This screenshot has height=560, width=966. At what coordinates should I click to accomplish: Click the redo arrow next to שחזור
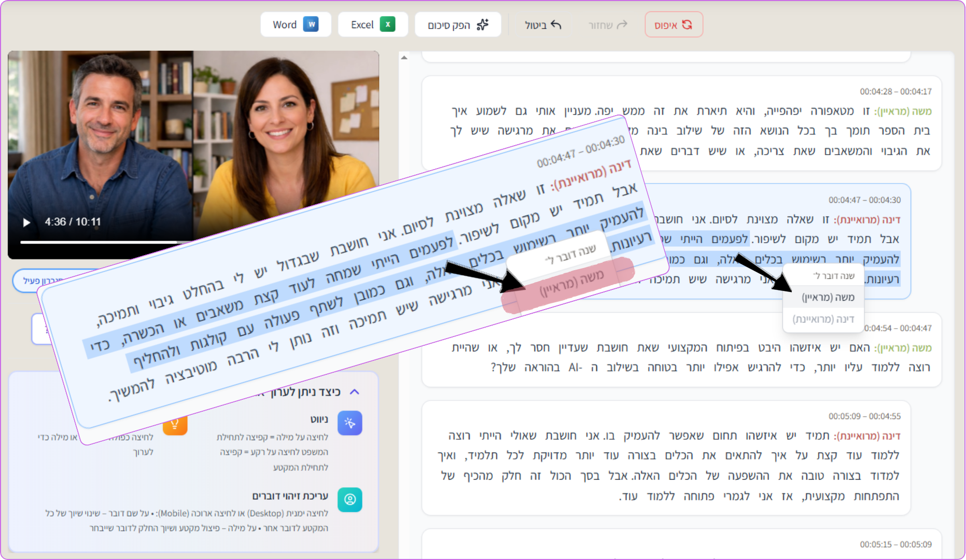[x=622, y=24]
